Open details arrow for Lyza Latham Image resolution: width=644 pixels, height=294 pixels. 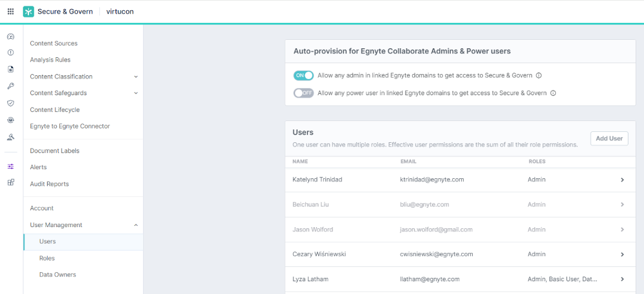pyautogui.click(x=622, y=279)
